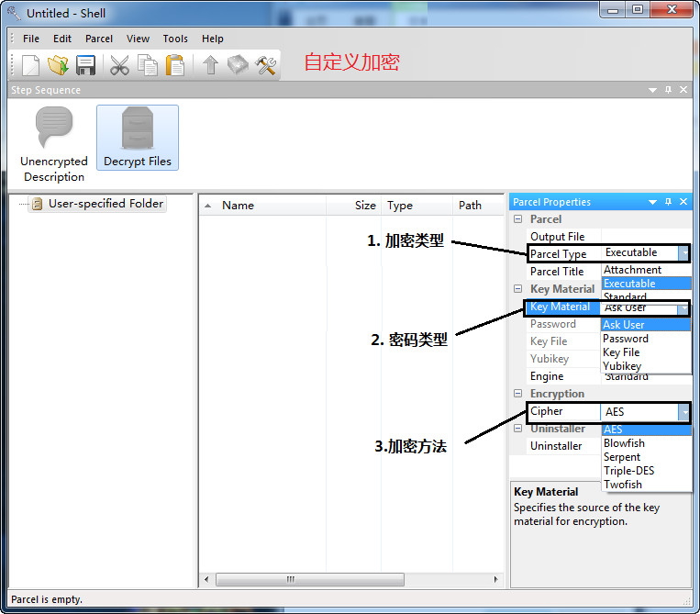
Task: Open the Help menu
Action: tap(213, 39)
